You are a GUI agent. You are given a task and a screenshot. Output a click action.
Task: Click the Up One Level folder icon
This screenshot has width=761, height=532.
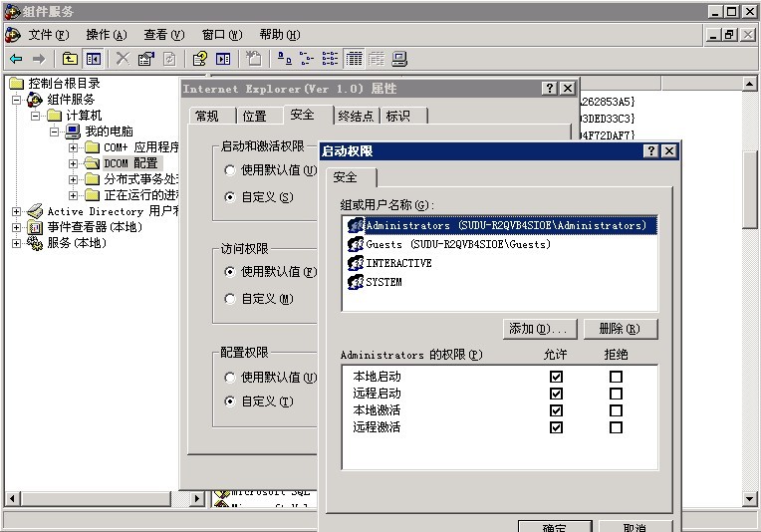click(70, 59)
